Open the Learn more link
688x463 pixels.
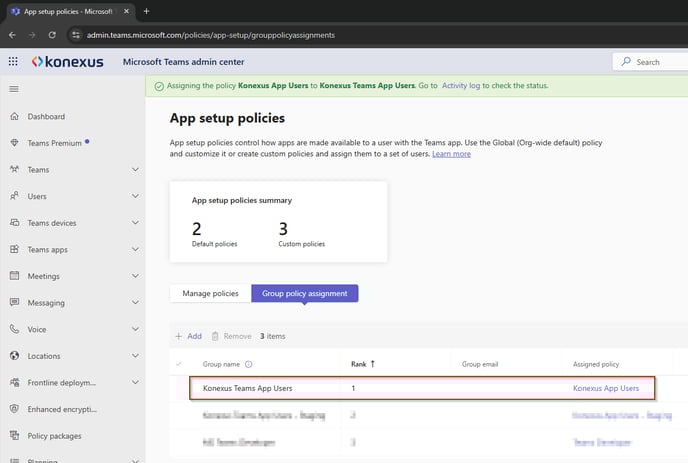451,154
